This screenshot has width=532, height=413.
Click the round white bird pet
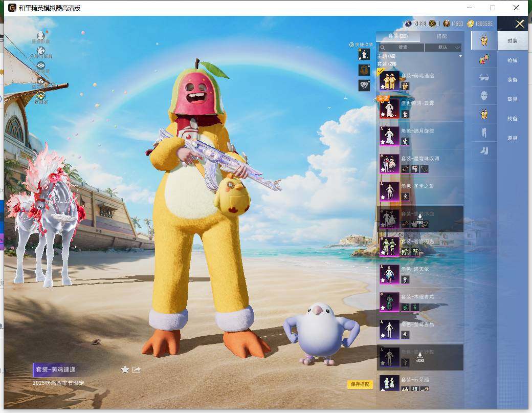pyautogui.click(x=321, y=334)
